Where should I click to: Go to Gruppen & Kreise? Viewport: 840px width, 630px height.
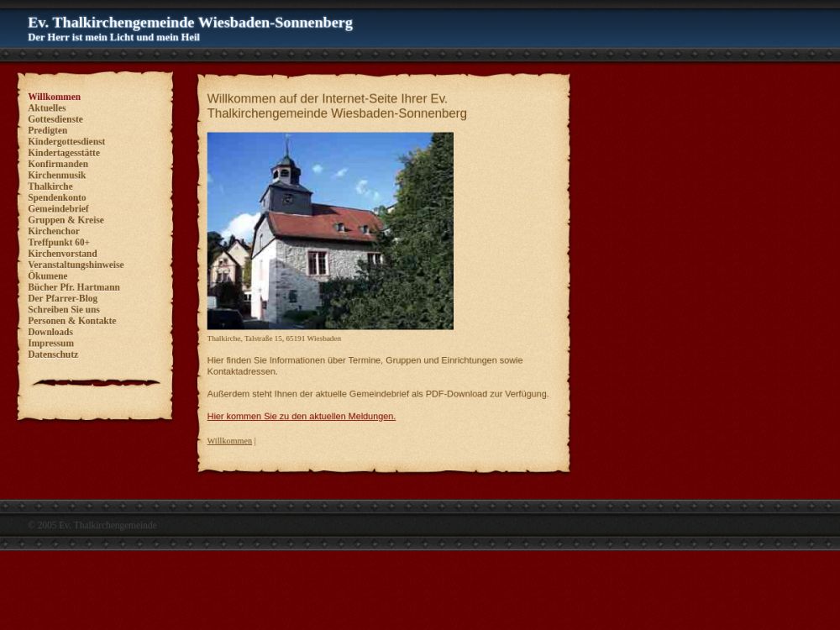tap(66, 220)
